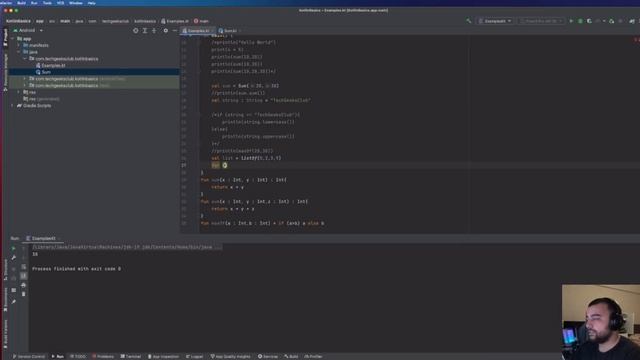
Task: Open the App Inspection tool window
Action: [x=163, y=357]
